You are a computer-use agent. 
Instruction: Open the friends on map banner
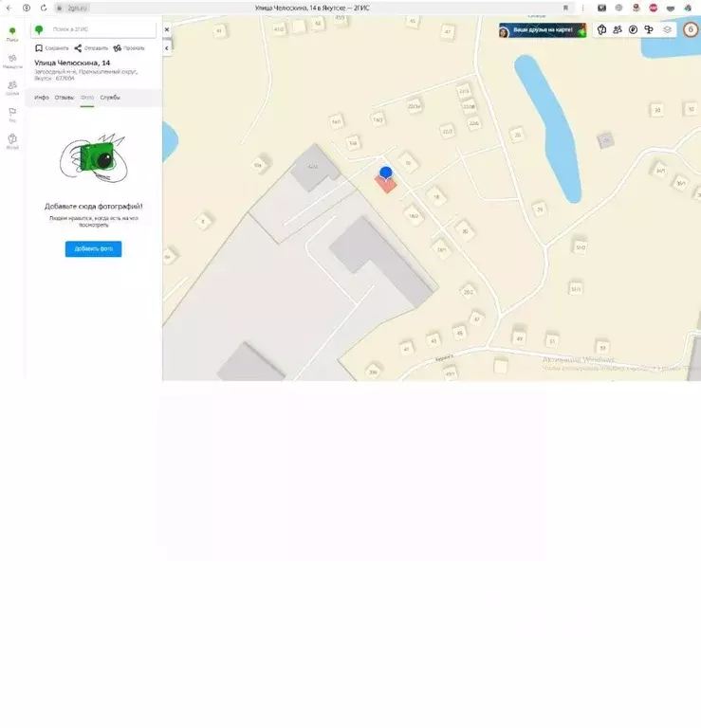tap(543, 30)
